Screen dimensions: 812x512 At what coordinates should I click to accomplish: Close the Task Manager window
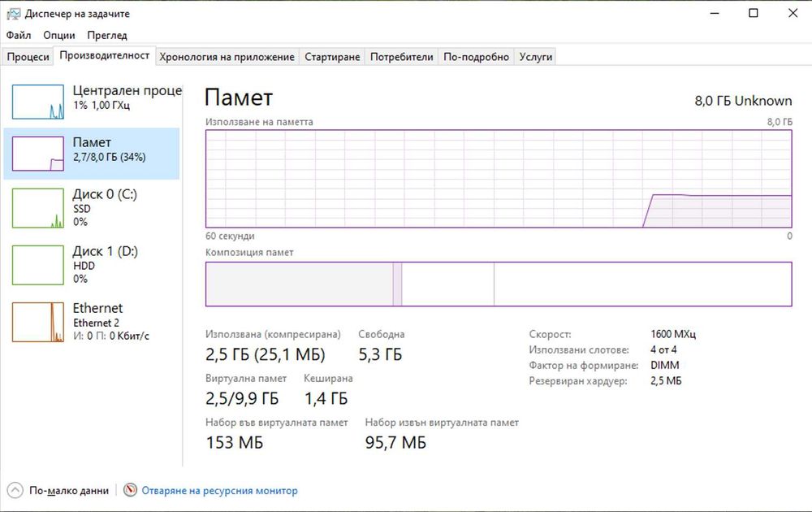pos(793,14)
